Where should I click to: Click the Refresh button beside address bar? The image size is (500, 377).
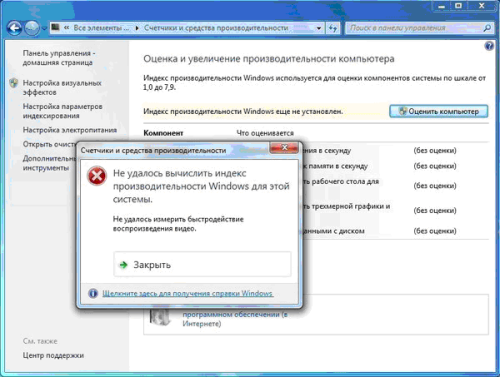point(333,28)
